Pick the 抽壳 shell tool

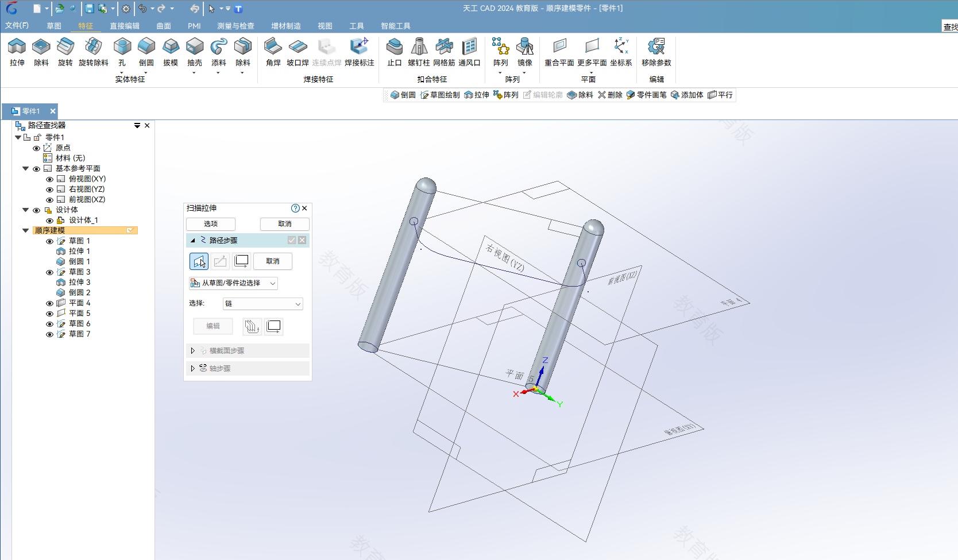click(195, 52)
